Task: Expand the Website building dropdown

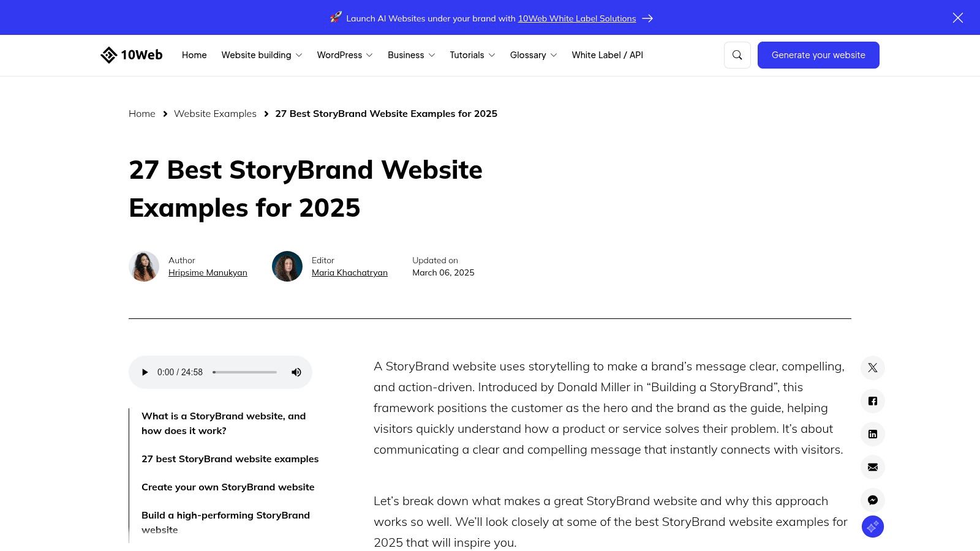Action: pos(262,55)
